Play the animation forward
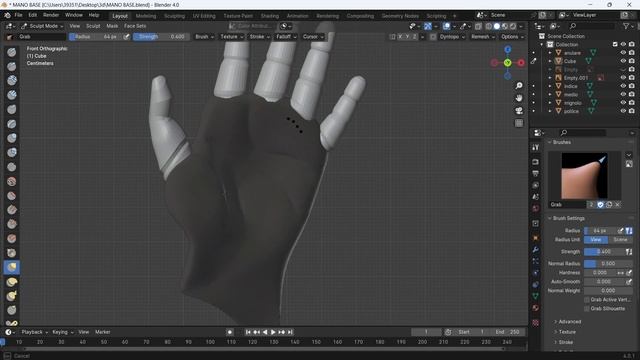This screenshot has width=640, height=360. tap(273, 332)
